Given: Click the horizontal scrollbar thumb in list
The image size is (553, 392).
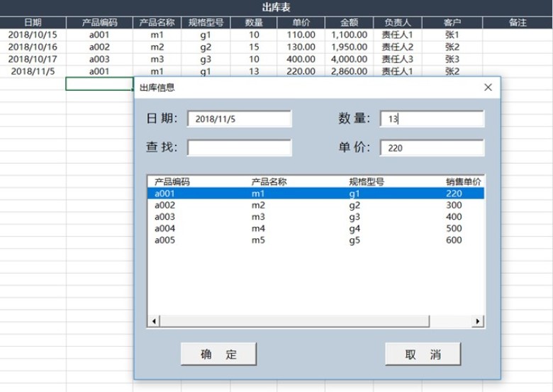Looking at the screenshot, I should [x=294, y=321].
